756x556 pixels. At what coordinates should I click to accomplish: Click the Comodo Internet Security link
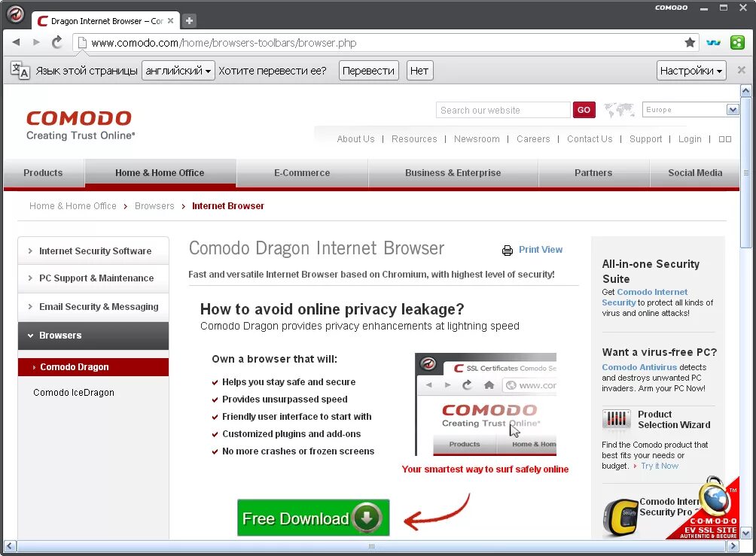645,297
